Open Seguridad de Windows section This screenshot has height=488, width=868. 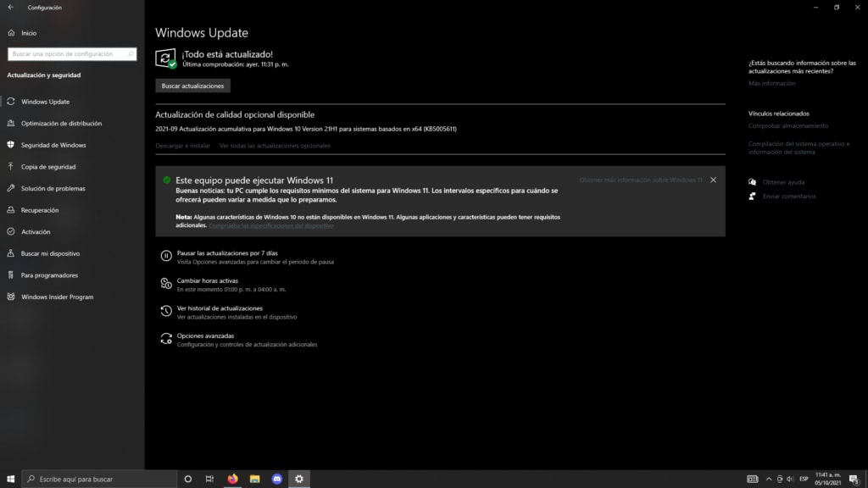53,145
